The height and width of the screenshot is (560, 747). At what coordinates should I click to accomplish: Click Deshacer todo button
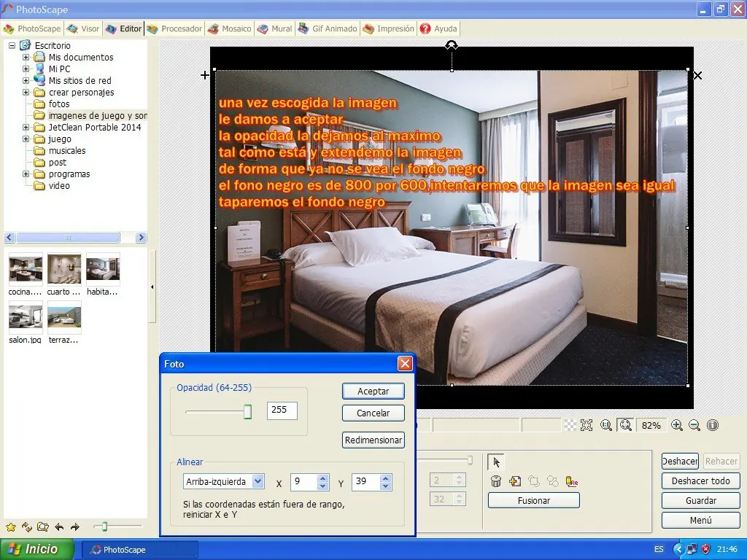700,481
